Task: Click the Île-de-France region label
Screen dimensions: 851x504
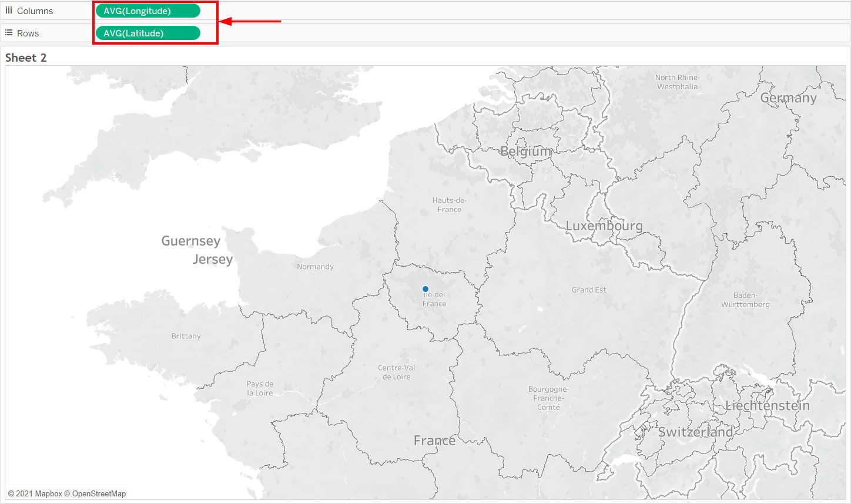Action: 434,299
